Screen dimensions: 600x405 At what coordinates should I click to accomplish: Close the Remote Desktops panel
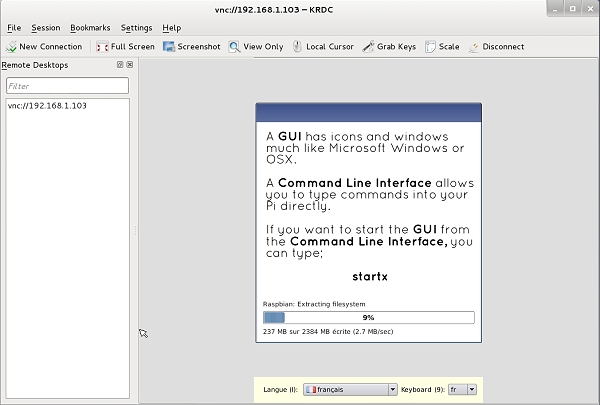[x=130, y=65]
